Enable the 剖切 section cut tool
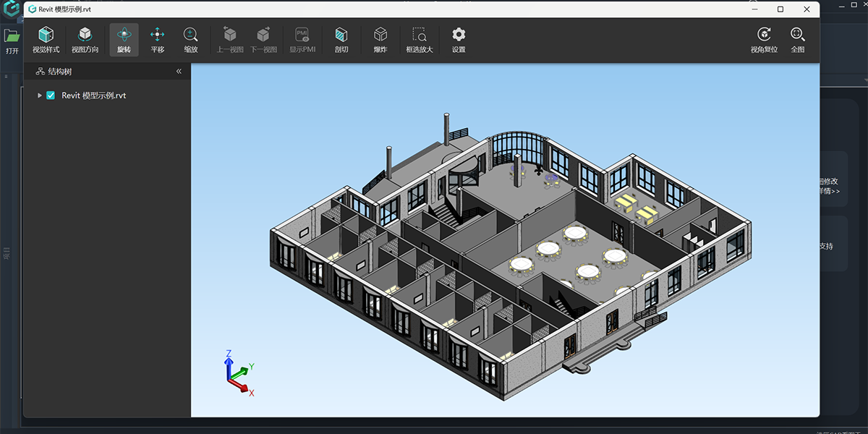 [x=341, y=40]
